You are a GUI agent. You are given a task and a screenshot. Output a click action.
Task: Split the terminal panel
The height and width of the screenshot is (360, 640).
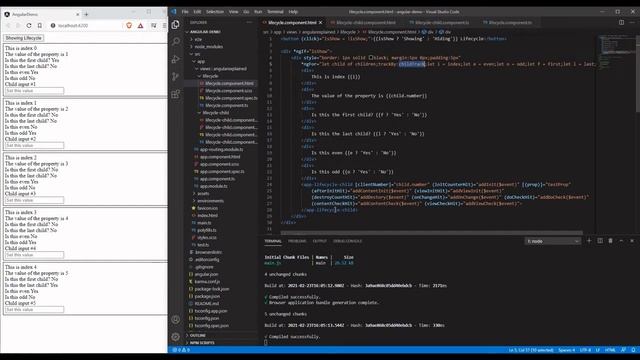(x=600, y=241)
